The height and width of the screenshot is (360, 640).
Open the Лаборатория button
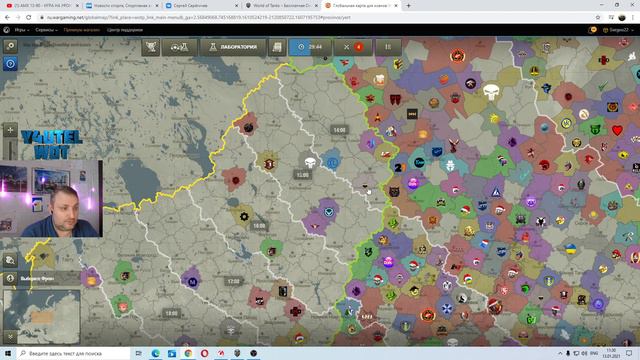(x=233, y=47)
